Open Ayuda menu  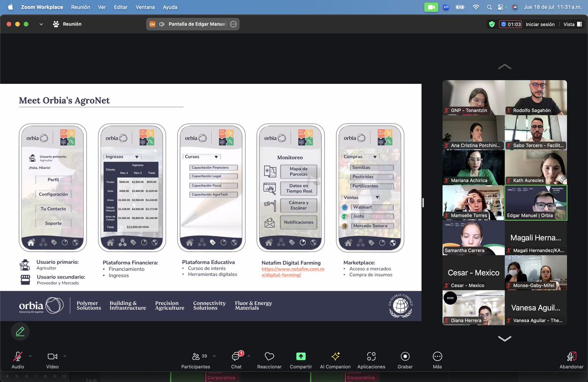(170, 7)
